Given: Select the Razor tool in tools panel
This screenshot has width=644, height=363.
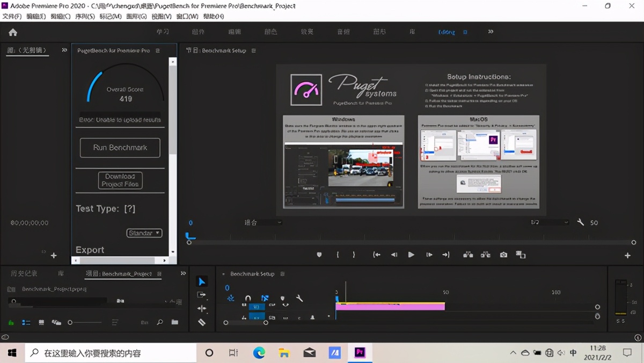Looking at the screenshot, I should coord(202,322).
